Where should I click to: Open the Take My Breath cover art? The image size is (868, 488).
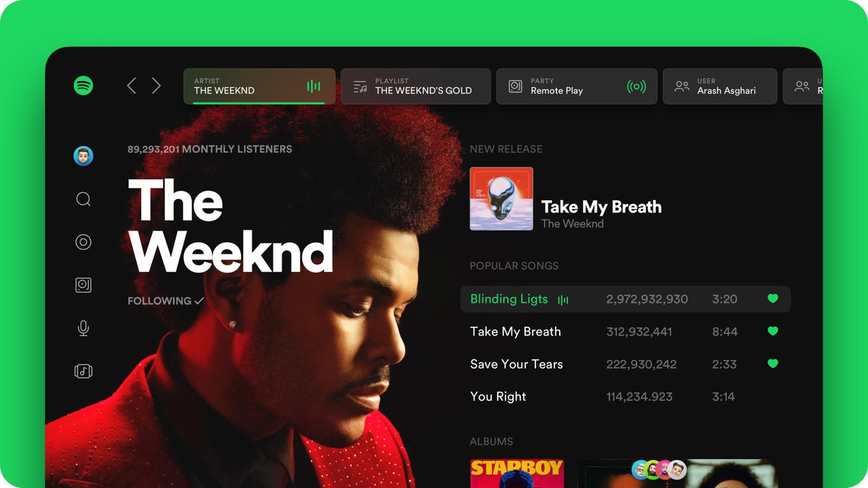click(501, 199)
